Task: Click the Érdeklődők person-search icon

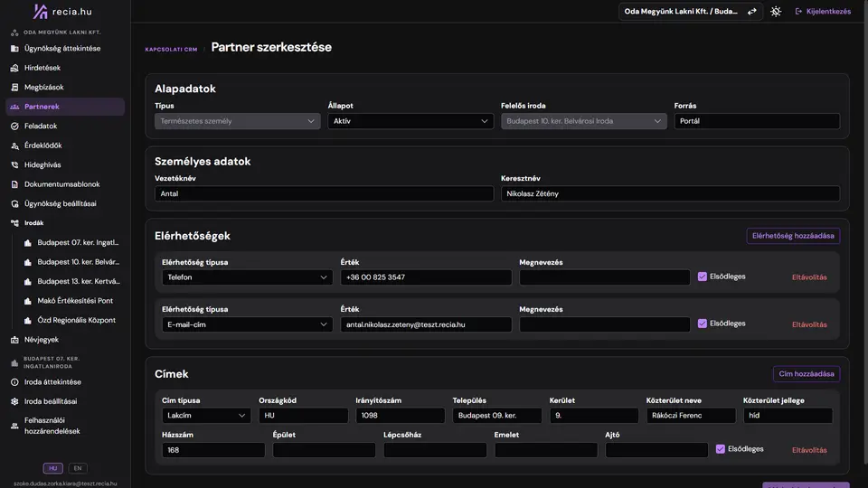Action: [x=14, y=145]
